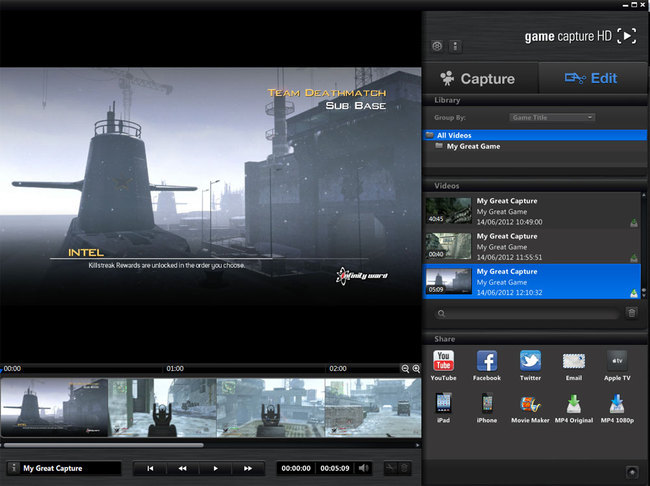Zoom out the timeline
Screen dimensions: 650x486
tap(405, 369)
